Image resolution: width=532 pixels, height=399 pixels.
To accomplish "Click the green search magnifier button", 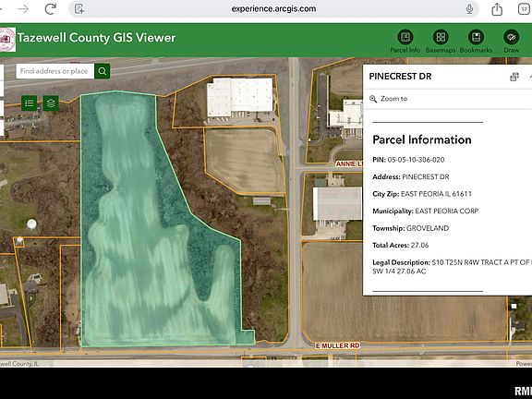I will click(103, 71).
